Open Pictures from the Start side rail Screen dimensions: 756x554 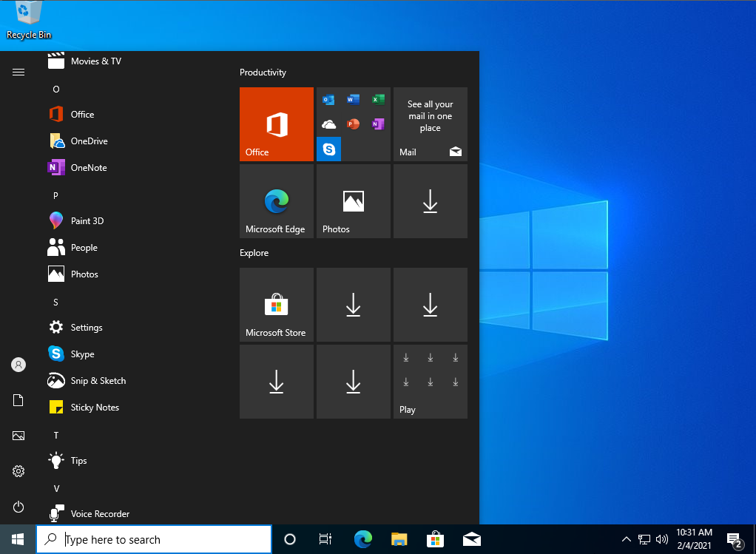click(x=18, y=436)
